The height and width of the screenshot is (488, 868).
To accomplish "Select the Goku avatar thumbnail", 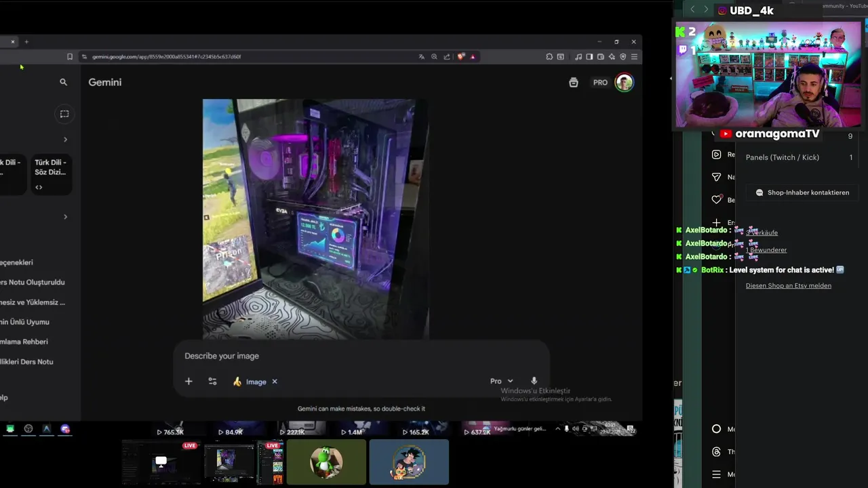I will click(x=409, y=462).
